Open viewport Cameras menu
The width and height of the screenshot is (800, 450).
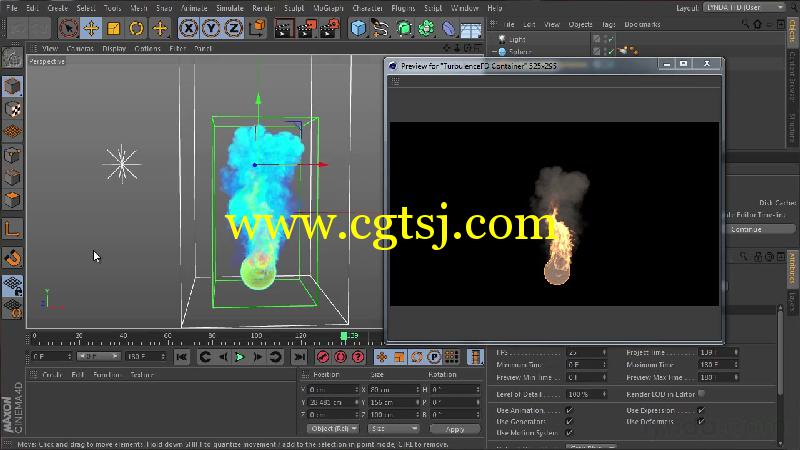(x=80, y=48)
